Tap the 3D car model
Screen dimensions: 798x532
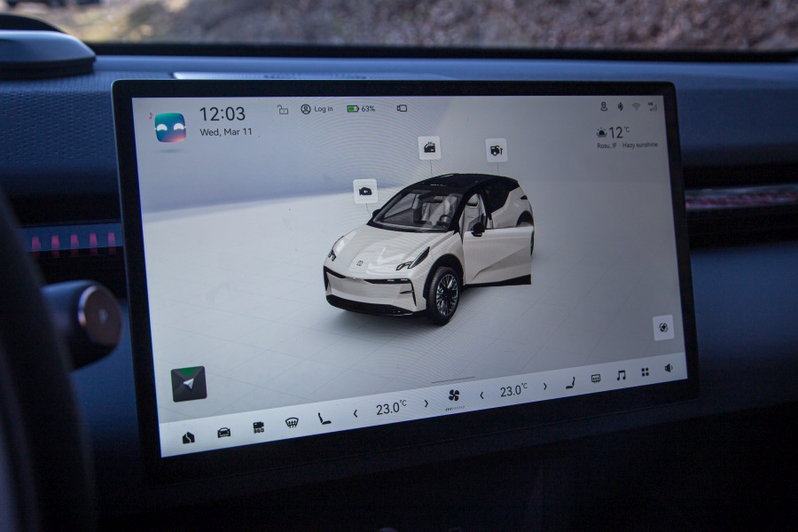pyautogui.click(x=428, y=248)
